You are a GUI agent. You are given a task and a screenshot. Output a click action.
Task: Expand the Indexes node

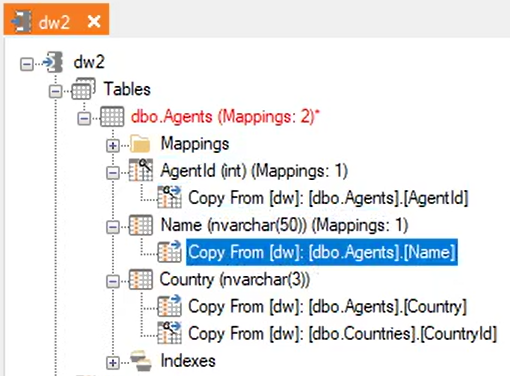click(113, 363)
